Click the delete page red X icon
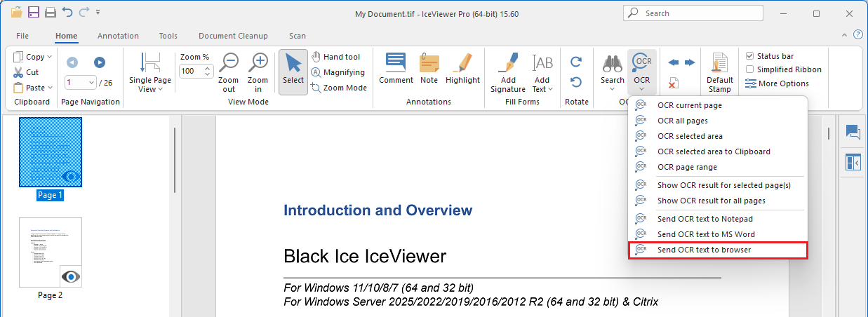The image size is (868, 317). (x=673, y=83)
